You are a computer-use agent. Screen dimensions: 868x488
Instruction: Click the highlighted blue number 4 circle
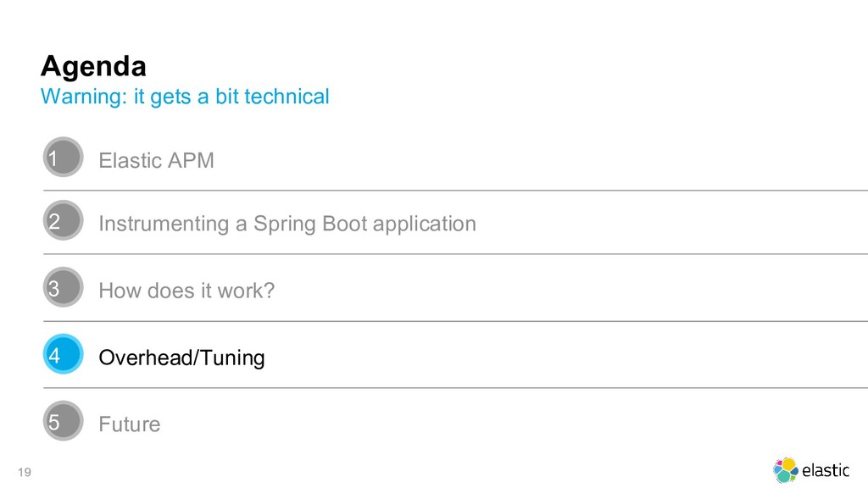pos(63,355)
